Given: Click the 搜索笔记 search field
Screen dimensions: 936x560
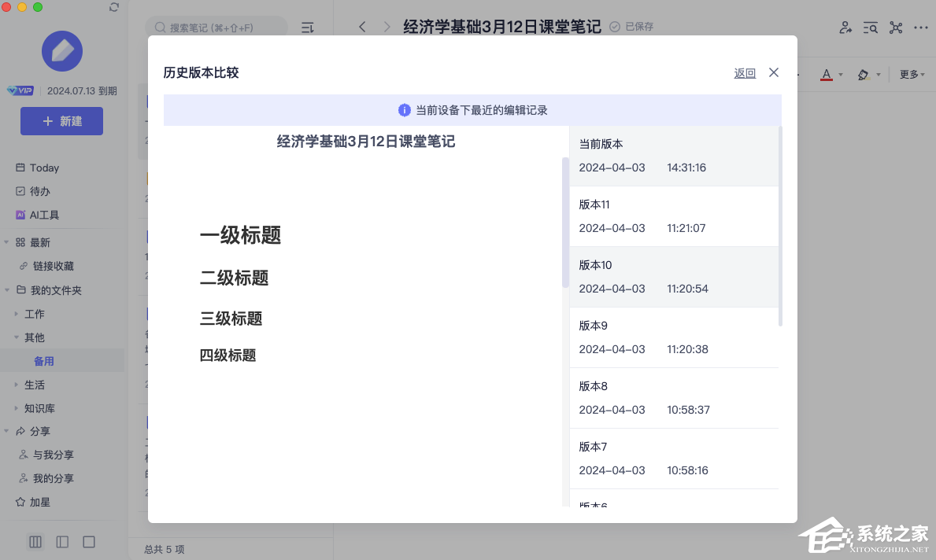Looking at the screenshot, I should (x=216, y=28).
